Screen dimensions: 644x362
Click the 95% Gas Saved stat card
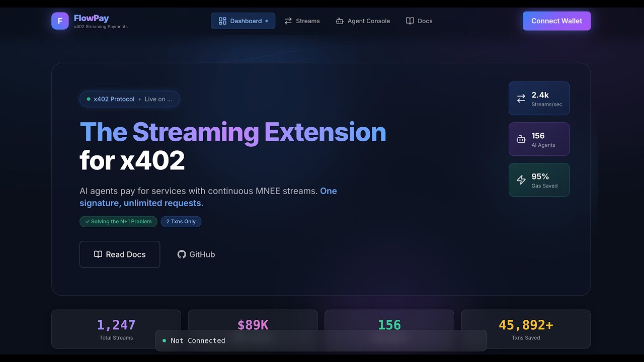click(539, 180)
